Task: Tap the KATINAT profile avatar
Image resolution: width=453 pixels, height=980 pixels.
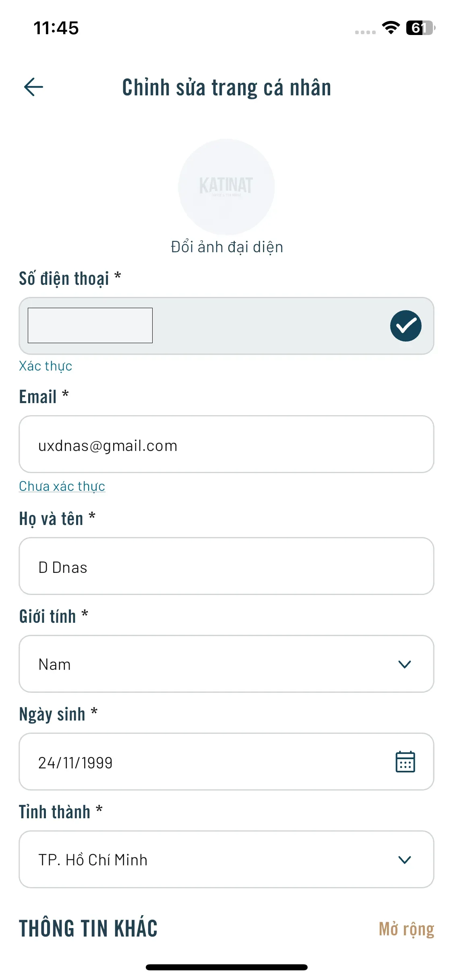Action: coord(226,187)
